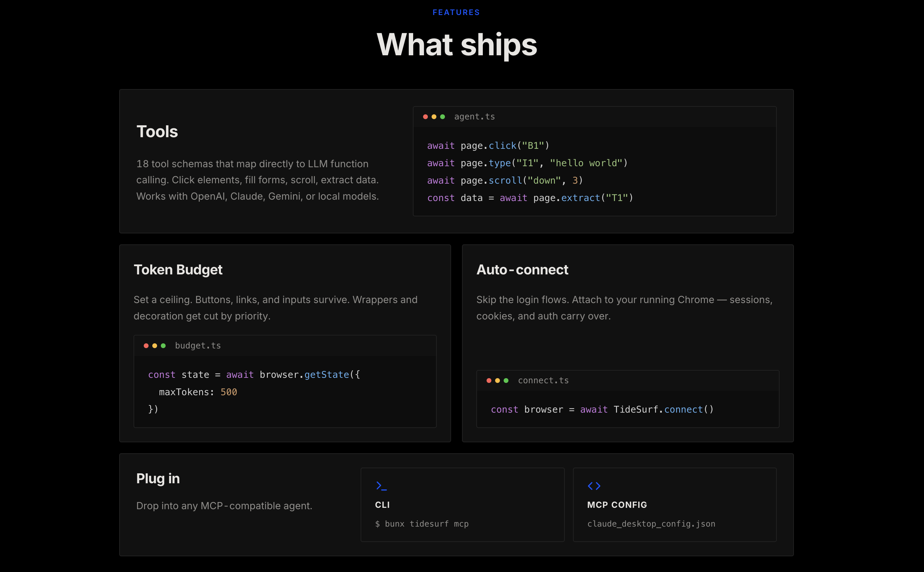Screen dimensions: 924x572
Task: Select the connect.ts file title
Action: (x=543, y=381)
